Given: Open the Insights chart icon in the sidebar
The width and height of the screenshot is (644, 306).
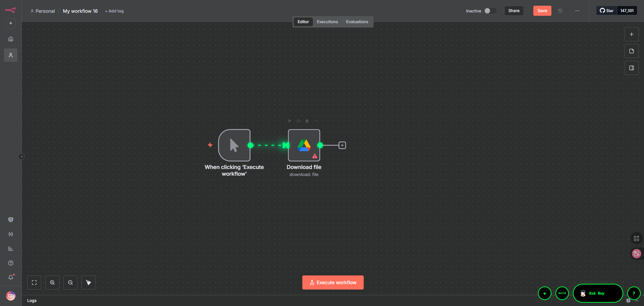Looking at the screenshot, I should (x=11, y=249).
